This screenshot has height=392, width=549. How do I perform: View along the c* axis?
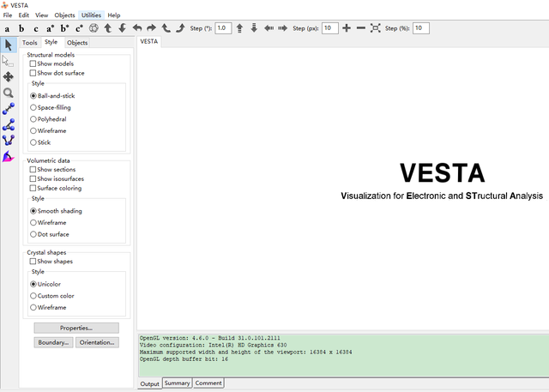pos(79,28)
